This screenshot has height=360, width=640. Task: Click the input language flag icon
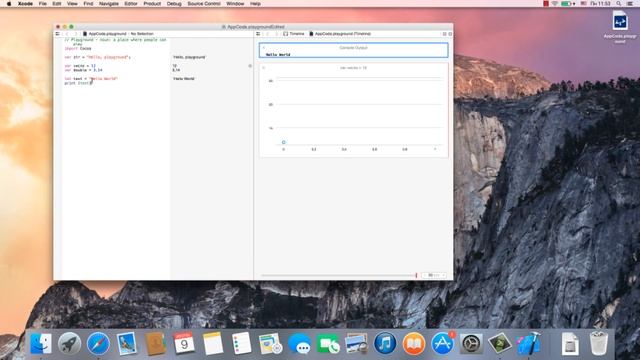pos(583,4)
